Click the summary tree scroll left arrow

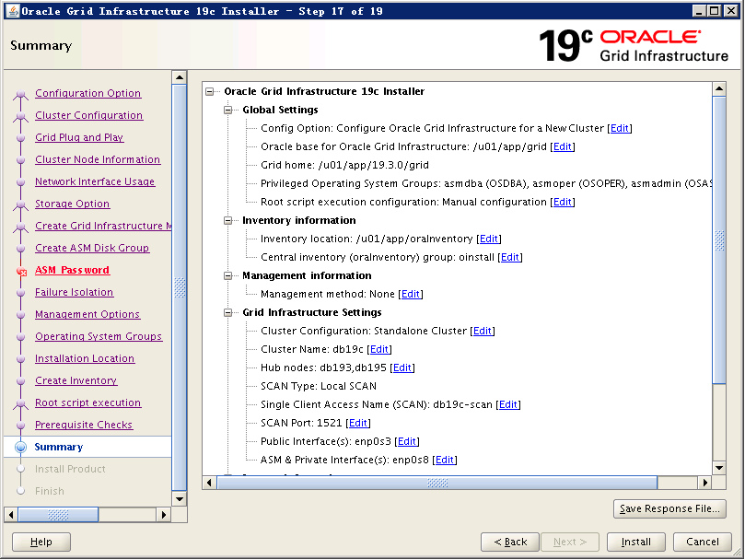tap(209, 483)
